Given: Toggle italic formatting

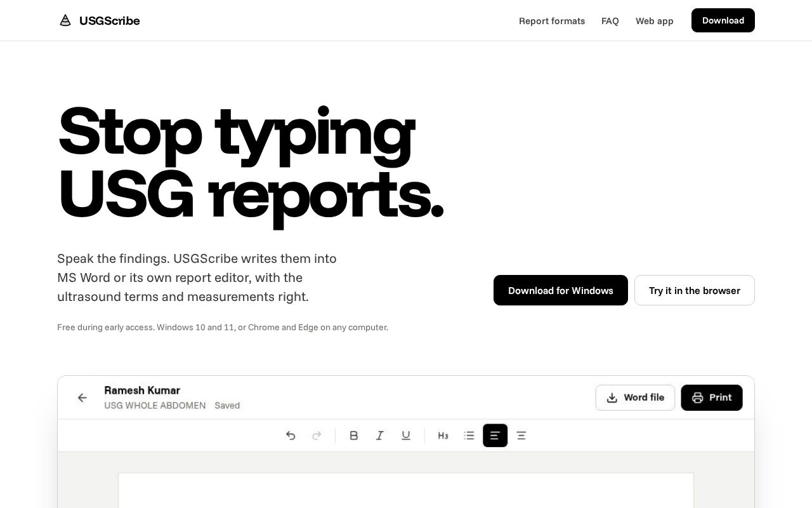Looking at the screenshot, I should 380,436.
